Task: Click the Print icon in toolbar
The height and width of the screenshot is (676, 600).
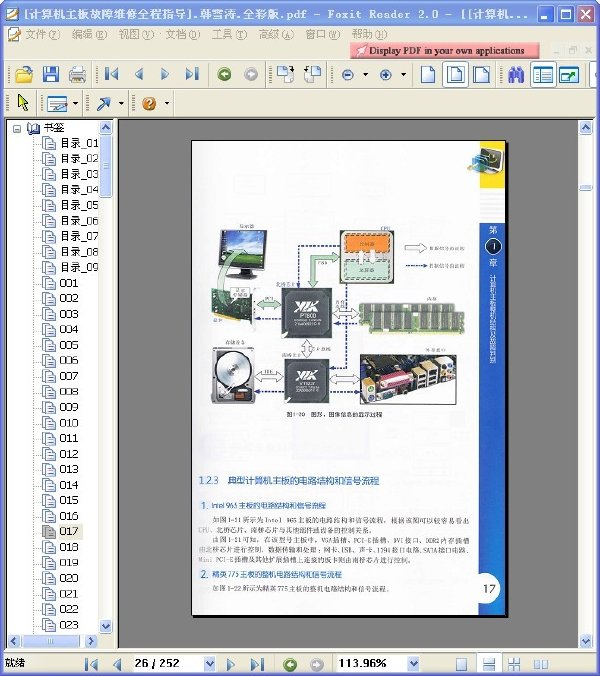Action: (x=78, y=75)
